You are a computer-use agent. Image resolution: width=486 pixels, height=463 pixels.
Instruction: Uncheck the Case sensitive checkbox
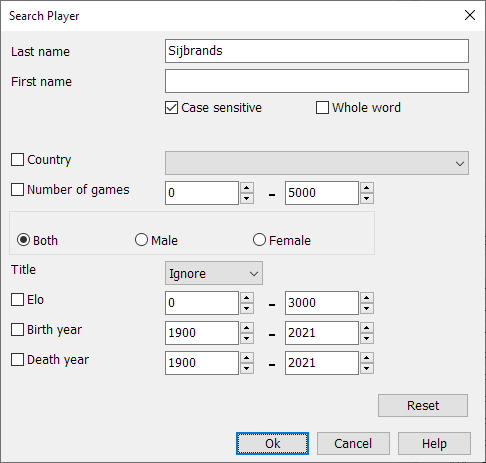(171, 108)
